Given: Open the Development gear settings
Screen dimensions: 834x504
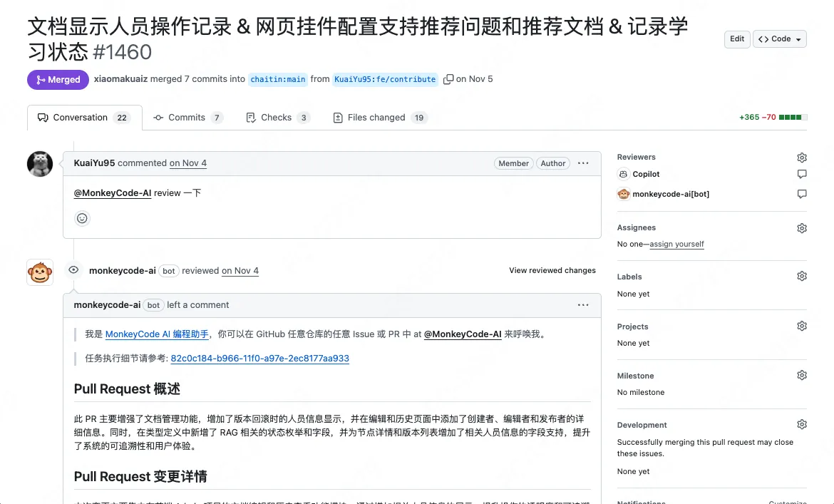Looking at the screenshot, I should click(801, 424).
